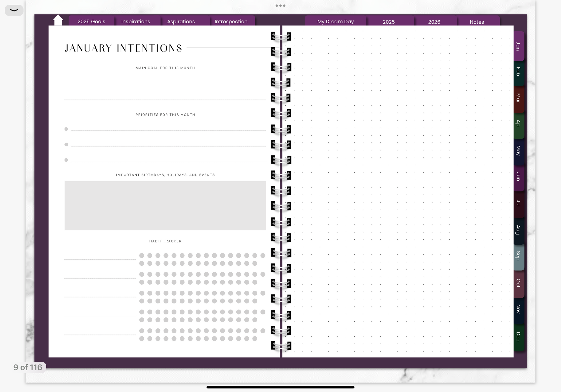Click the Introspection tab

point(231,21)
